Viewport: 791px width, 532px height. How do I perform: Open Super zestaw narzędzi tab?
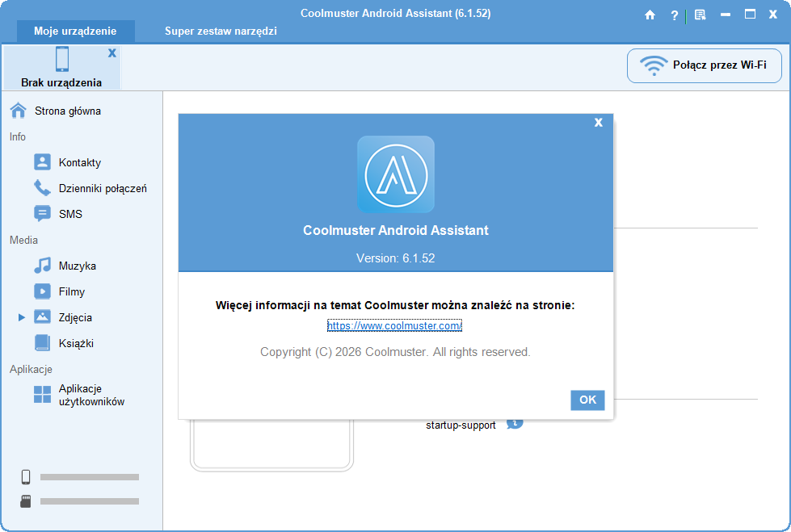221,31
